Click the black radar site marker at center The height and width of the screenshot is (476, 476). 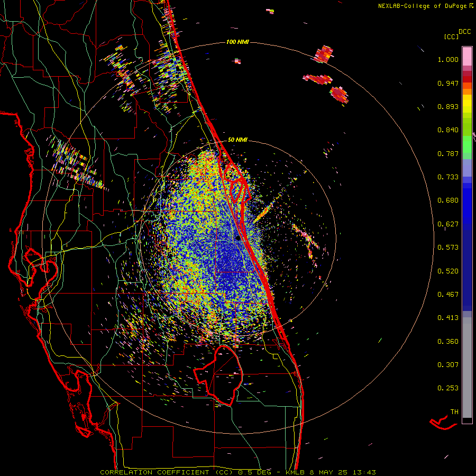point(237,238)
